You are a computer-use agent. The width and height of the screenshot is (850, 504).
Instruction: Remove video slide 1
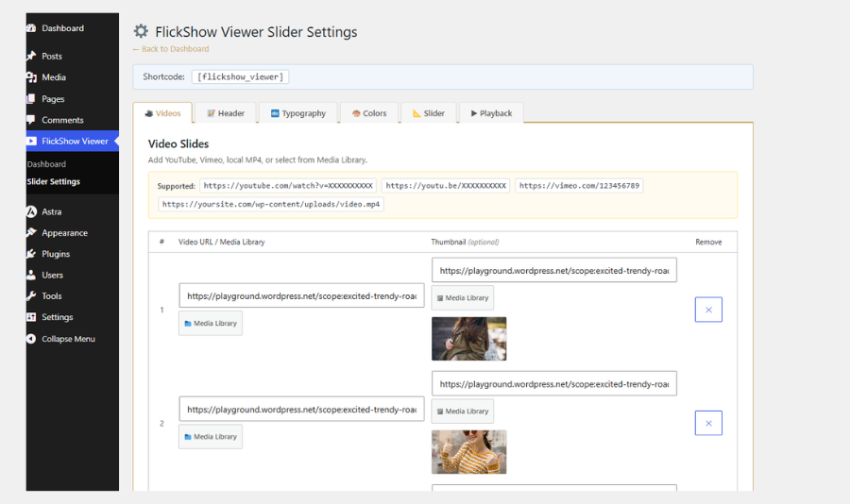coord(708,310)
